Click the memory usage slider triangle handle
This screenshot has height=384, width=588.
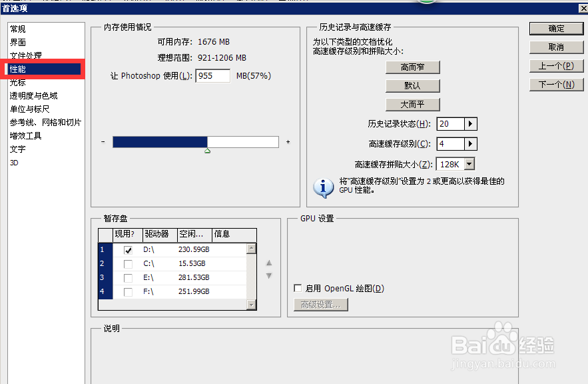click(x=207, y=151)
